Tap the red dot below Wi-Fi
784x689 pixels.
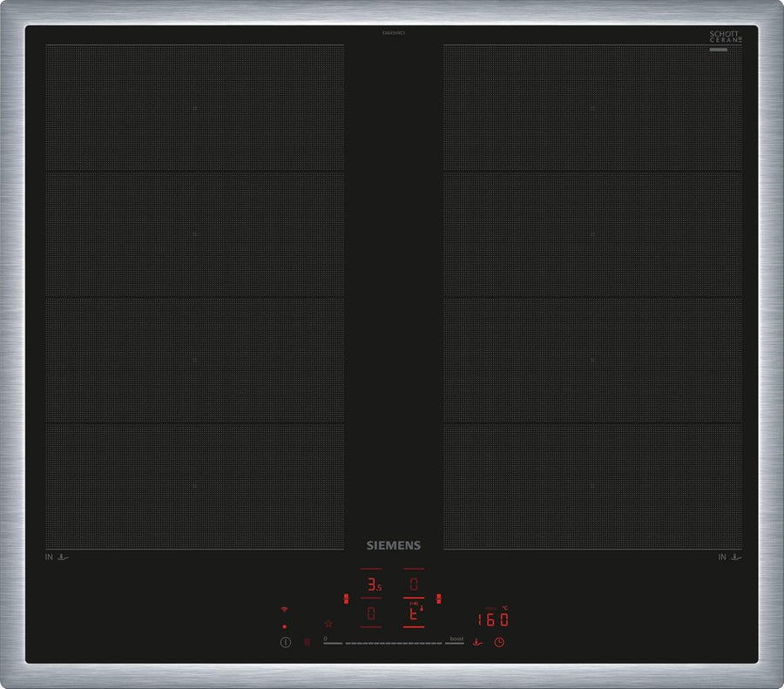click(x=284, y=625)
